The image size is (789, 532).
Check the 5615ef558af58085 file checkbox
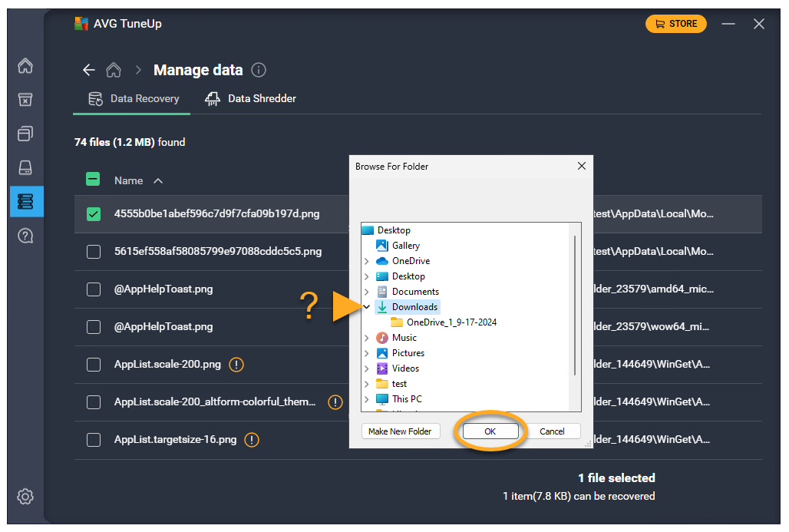click(94, 252)
